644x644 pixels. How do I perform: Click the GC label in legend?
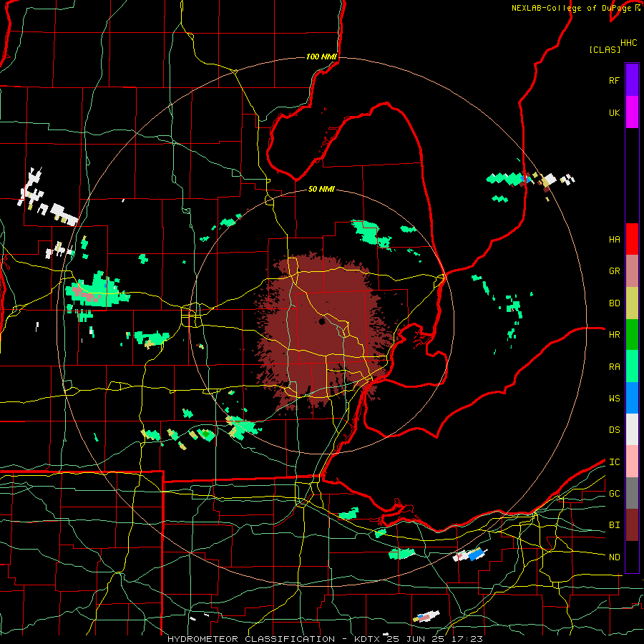click(x=614, y=494)
